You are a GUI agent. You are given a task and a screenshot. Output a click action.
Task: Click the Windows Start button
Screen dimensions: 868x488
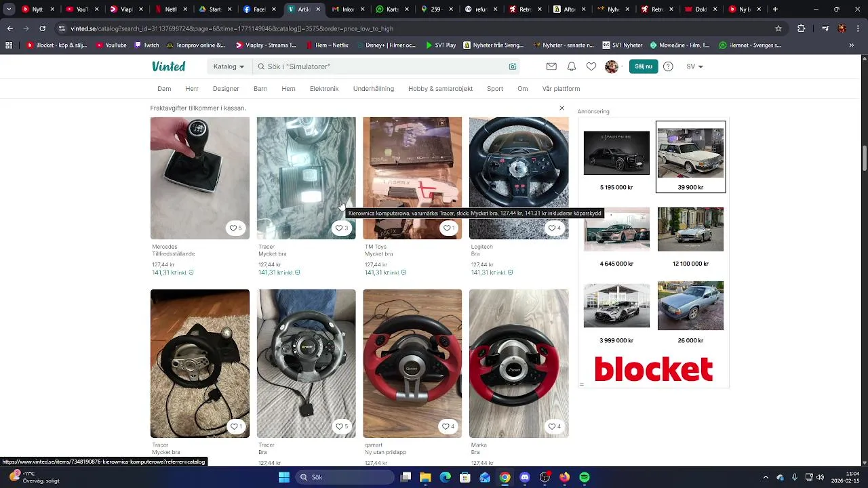point(284,477)
